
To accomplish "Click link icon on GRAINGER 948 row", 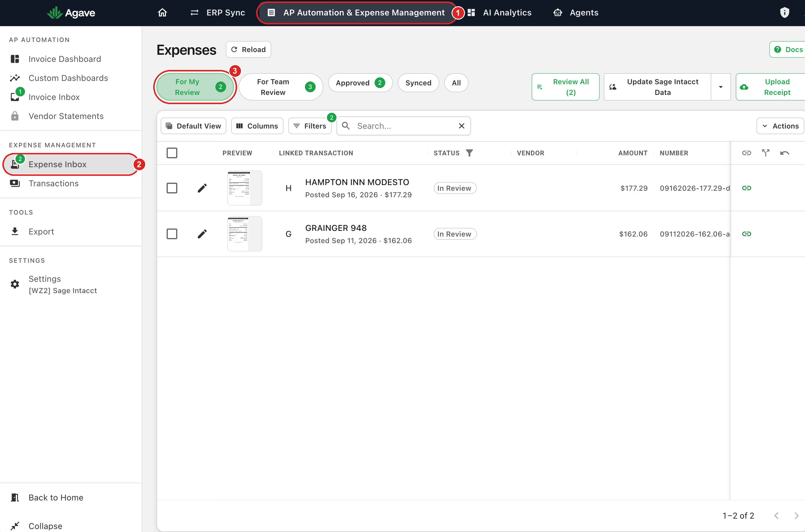I will 746,234.
